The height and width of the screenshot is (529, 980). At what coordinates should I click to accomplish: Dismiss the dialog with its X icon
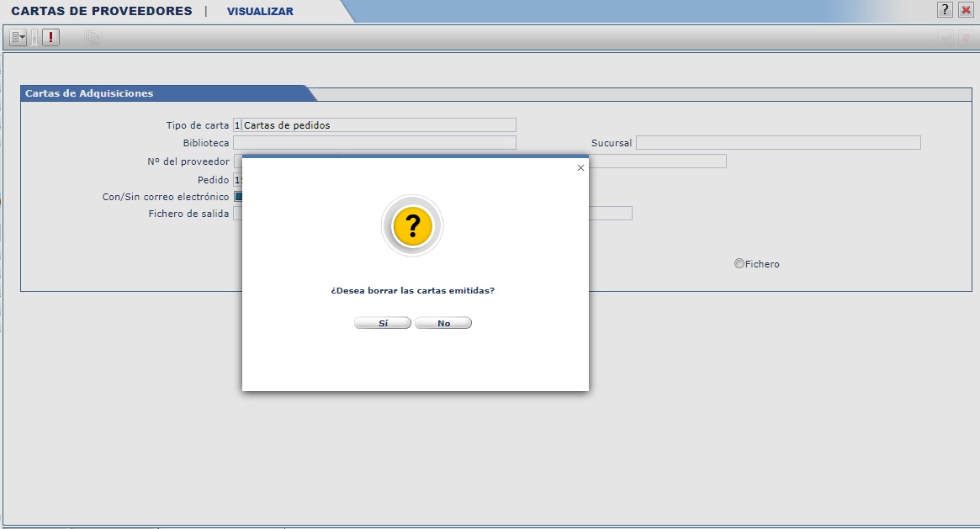(x=580, y=168)
